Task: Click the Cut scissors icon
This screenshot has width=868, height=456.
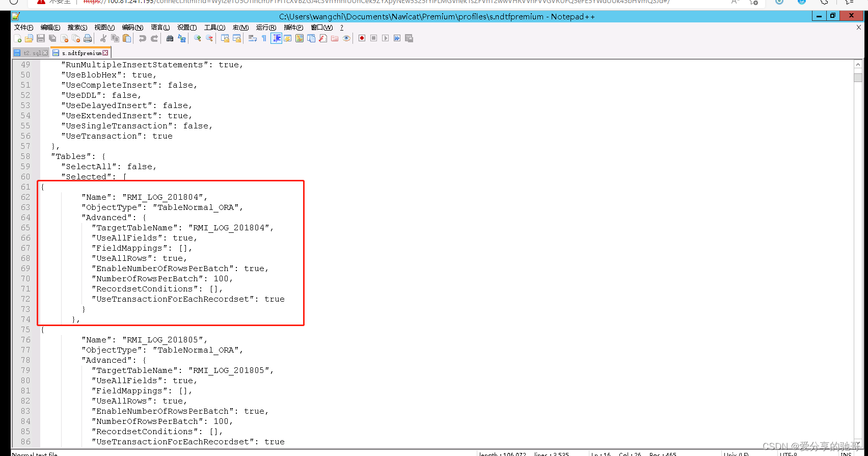Action: pos(103,38)
